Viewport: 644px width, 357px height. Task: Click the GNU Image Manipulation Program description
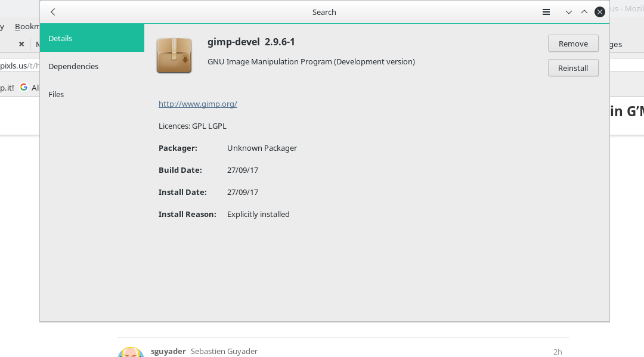pos(311,61)
